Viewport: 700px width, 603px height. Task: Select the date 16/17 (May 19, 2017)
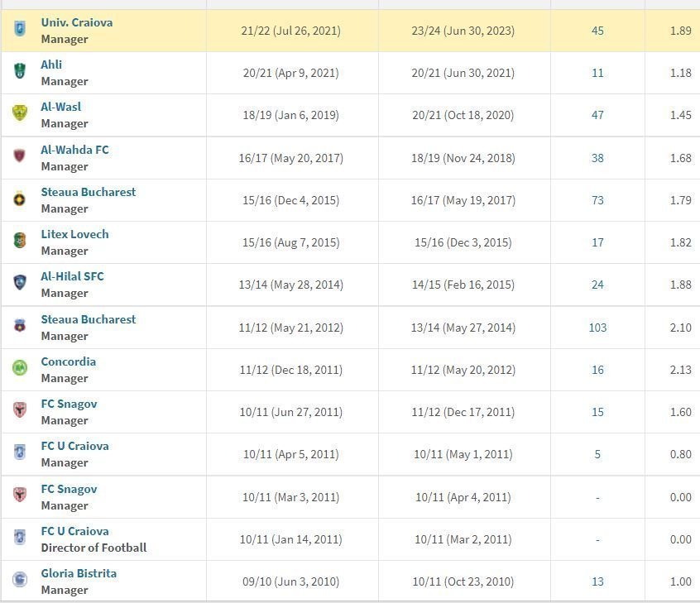[463, 200]
